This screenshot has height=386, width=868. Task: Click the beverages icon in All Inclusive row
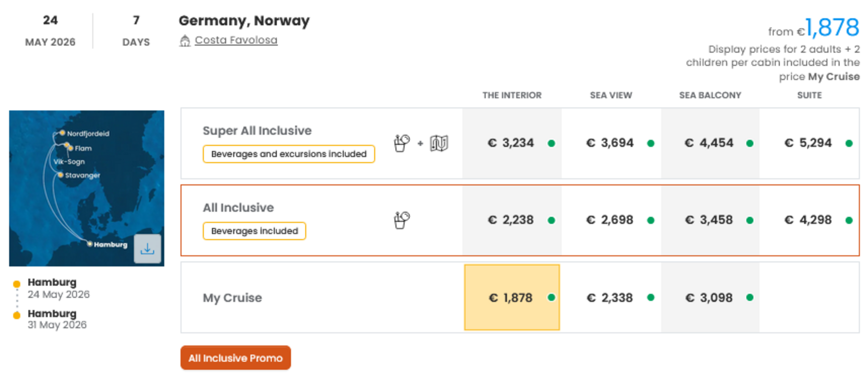pos(401,220)
